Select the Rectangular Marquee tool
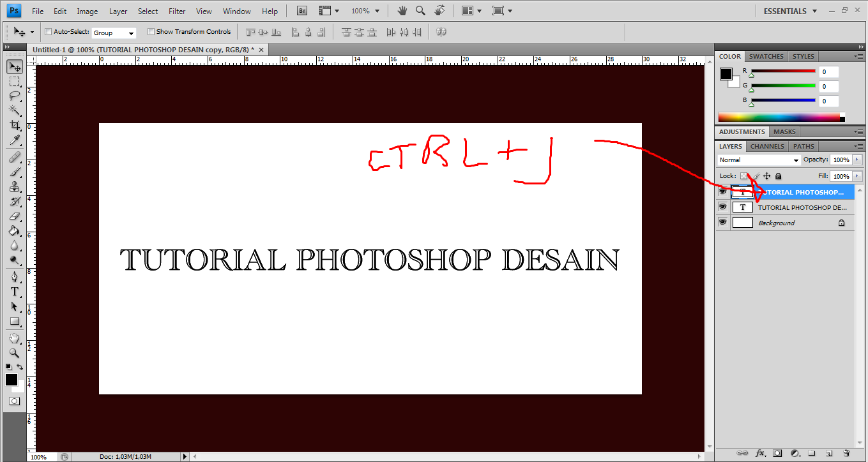Viewport: 868px width, 462px height. 15,82
